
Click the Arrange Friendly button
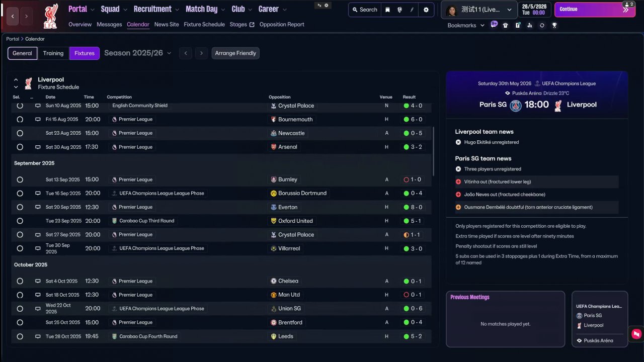click(x=235, y=53)
